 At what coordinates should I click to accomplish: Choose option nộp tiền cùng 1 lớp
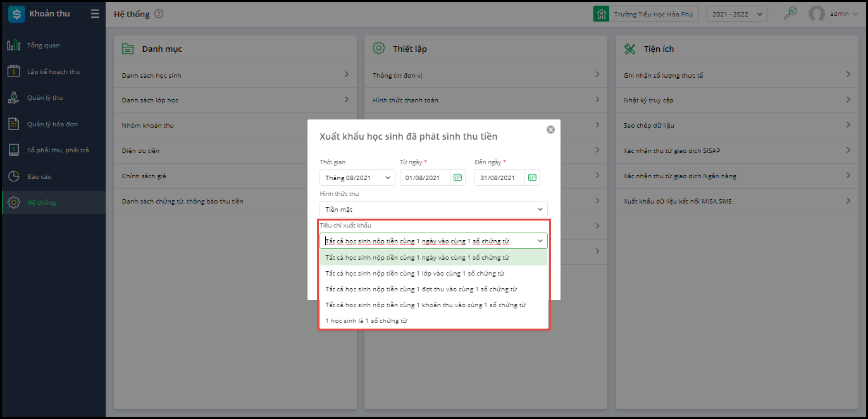pyautogui.click(x=414, y=273)
